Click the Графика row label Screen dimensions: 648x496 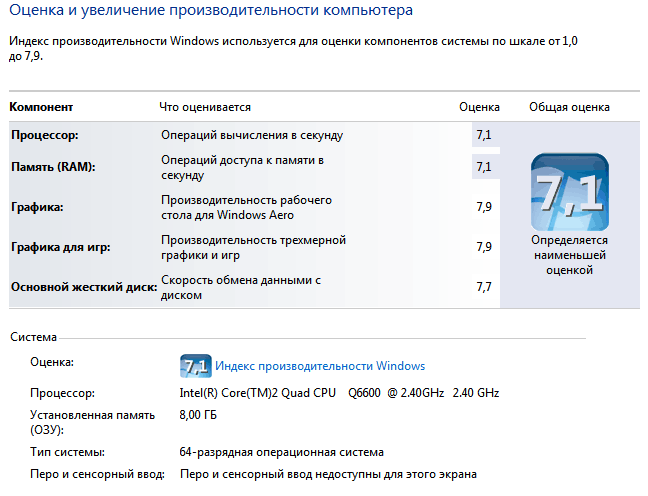[x=37, y=207]
